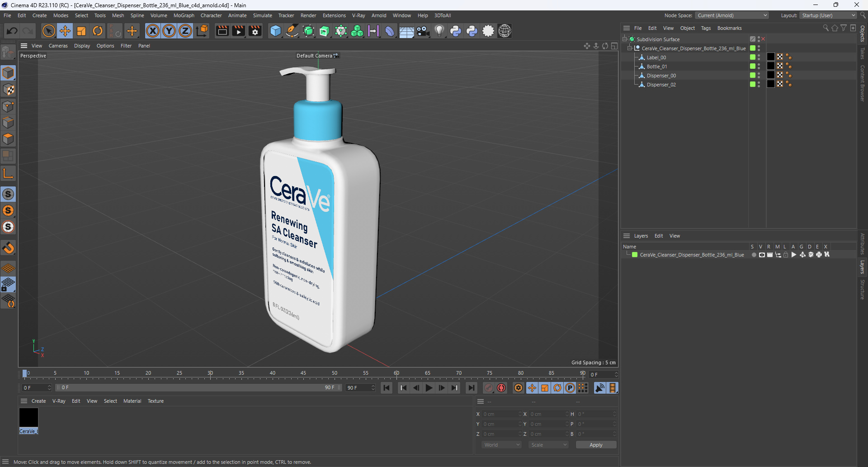
Task: Open Node Space dropdown
Action: (x=731, y=15)
